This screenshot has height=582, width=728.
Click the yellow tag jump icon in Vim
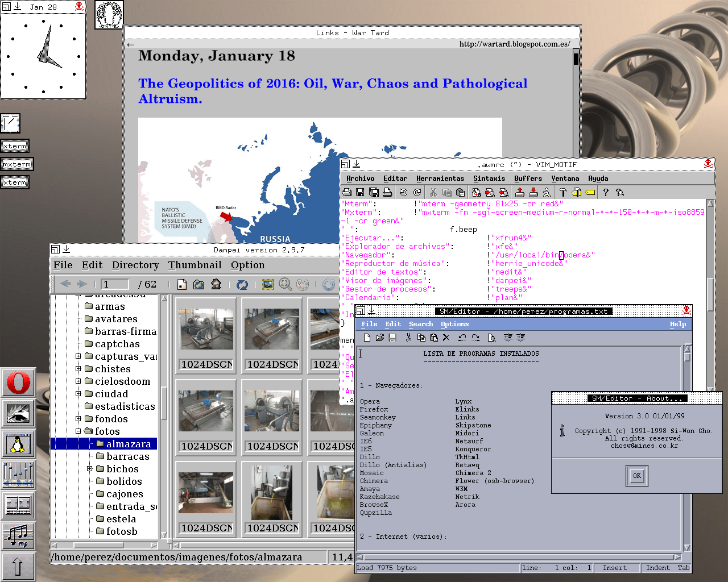tap(590, 193)
